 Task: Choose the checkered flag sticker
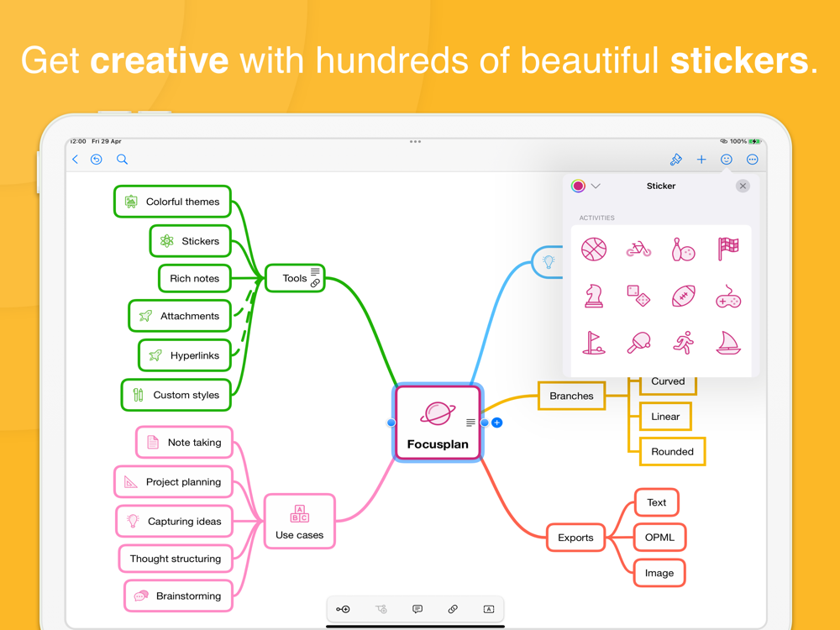pos(728,249)
